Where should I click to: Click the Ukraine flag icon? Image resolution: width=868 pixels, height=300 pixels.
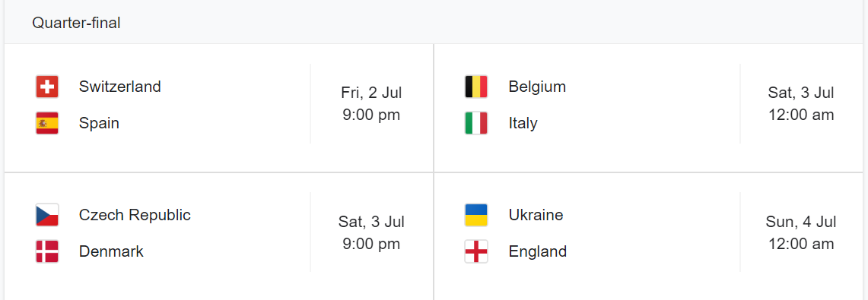[476, 215]
